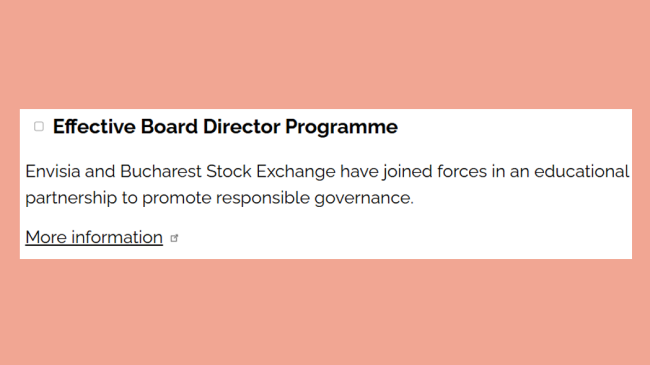Viewport: 650px width, 365px height.
Task: Click empty white space right of More information
Action: [394, 238]
